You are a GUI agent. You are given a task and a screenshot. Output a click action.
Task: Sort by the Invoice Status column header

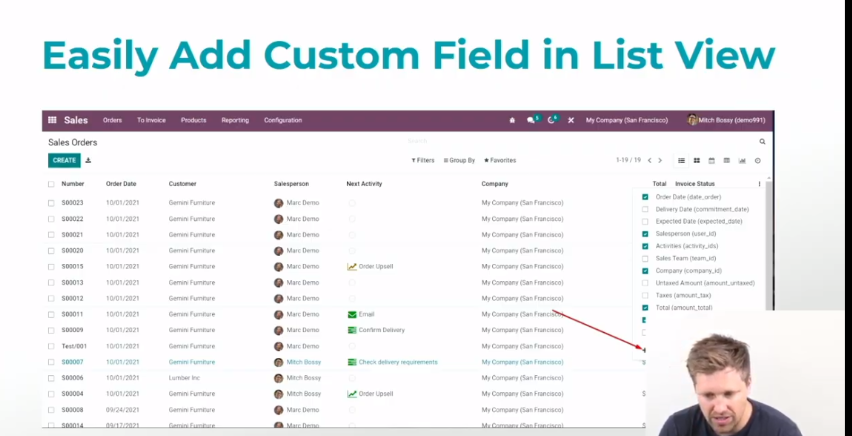pyautogui.click(x=695, y=184)
